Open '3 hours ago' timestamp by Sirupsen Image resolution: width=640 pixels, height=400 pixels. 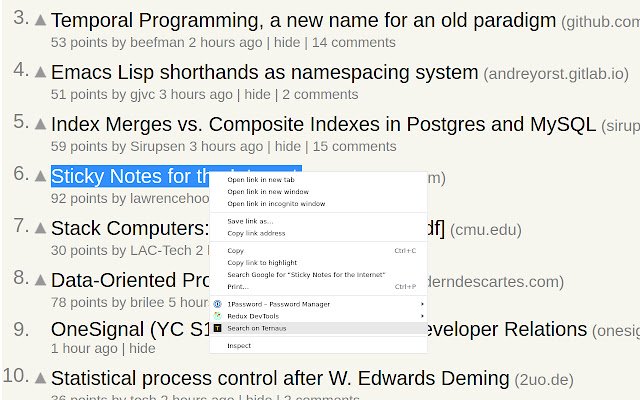[x=226, y=146]
